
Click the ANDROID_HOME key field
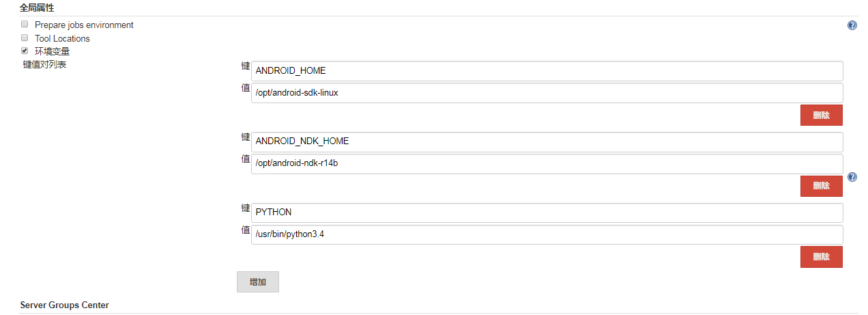[x=547, y=71]
